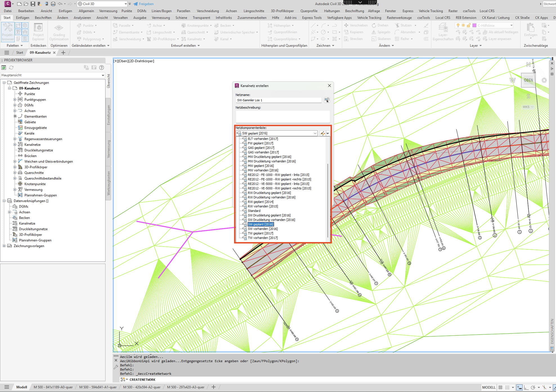Click the help icon in Projektbrowser panel
This screenshot has height=392, width=556.
102,68
